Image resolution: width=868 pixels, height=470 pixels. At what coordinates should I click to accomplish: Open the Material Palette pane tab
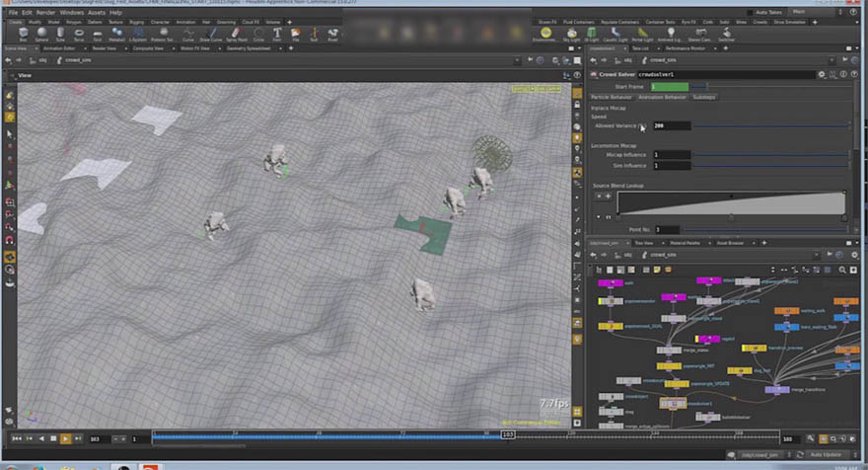685,243
